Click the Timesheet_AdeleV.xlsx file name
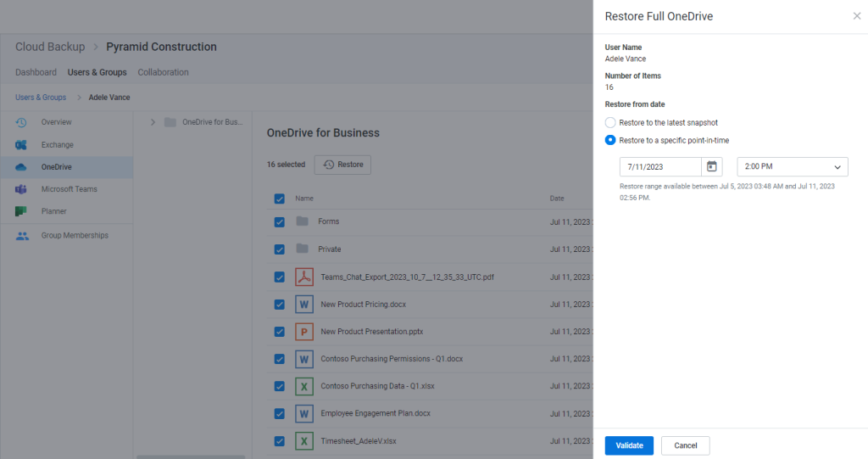 359,441
